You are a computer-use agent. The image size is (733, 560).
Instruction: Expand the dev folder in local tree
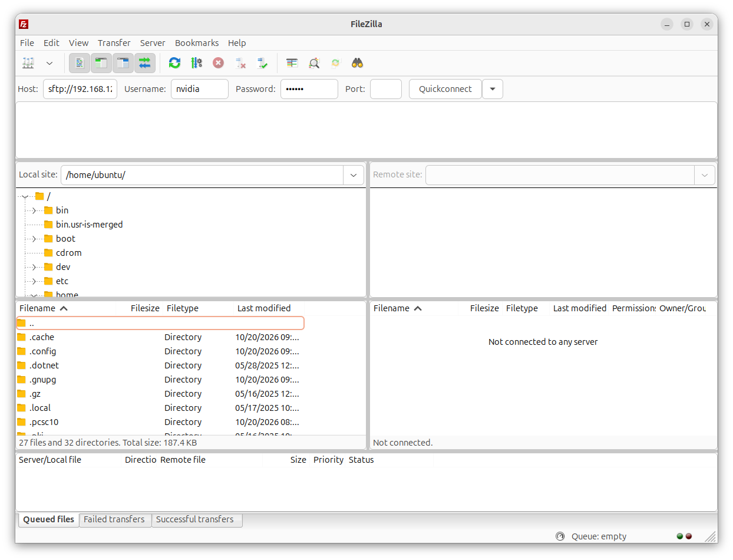click(x=34, y=267)
